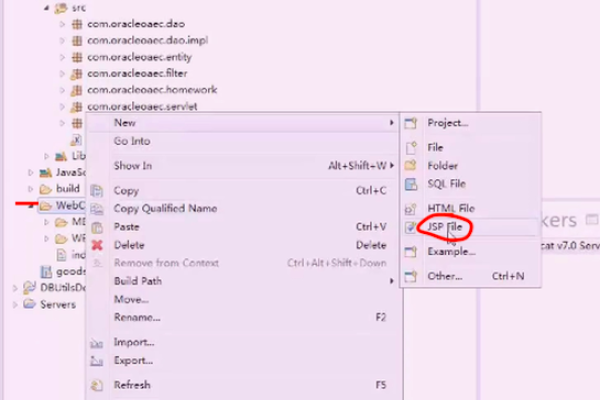Select Example... from the New submenu
The width and height of the screenshot is (600, 400).
point(451,252)
